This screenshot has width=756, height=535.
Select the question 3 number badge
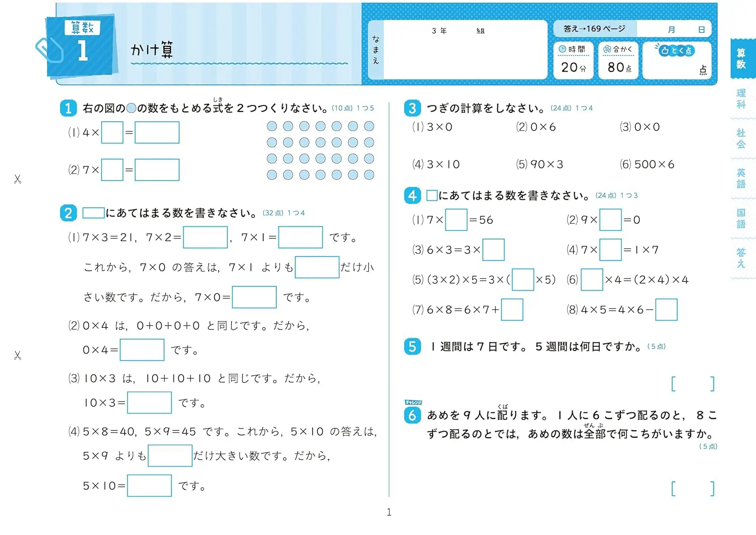[412, 108]
